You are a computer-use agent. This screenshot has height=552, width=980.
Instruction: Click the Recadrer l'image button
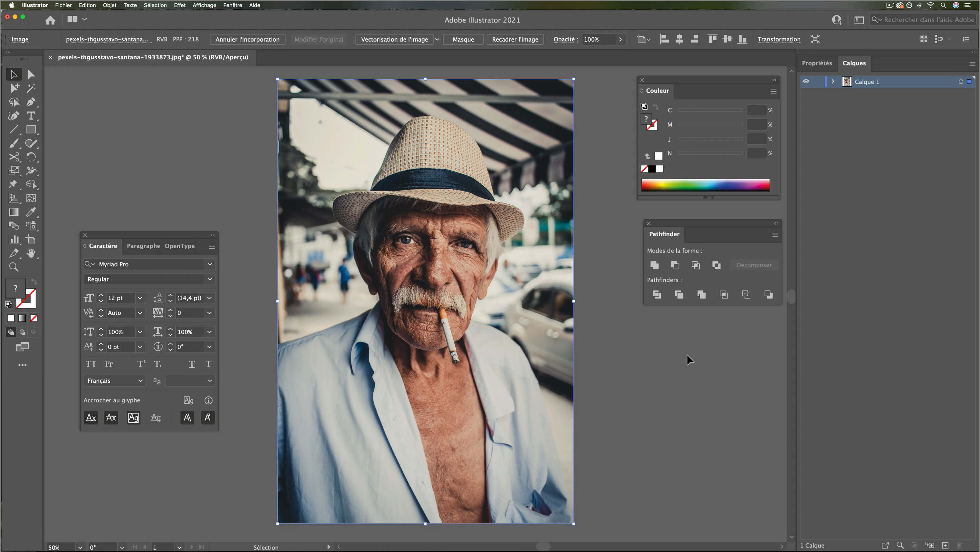tap(515, 39)
